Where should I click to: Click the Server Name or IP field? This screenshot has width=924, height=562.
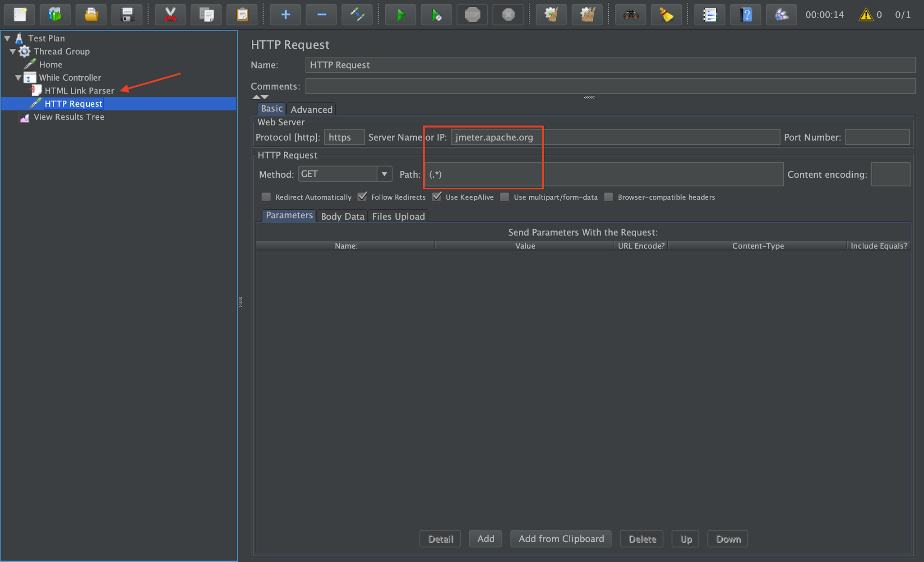click(x=615, y=137)
